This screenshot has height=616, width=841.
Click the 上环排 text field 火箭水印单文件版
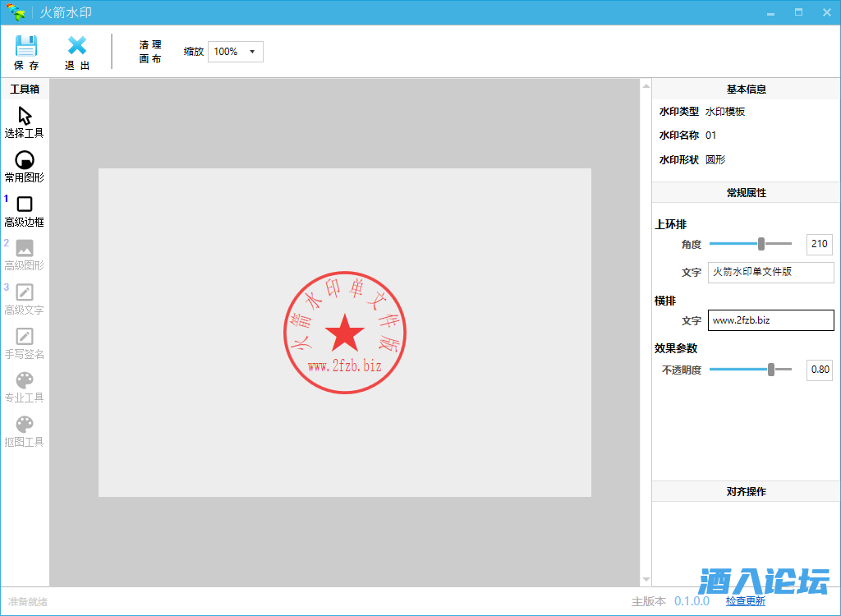(x=770, y=273)
